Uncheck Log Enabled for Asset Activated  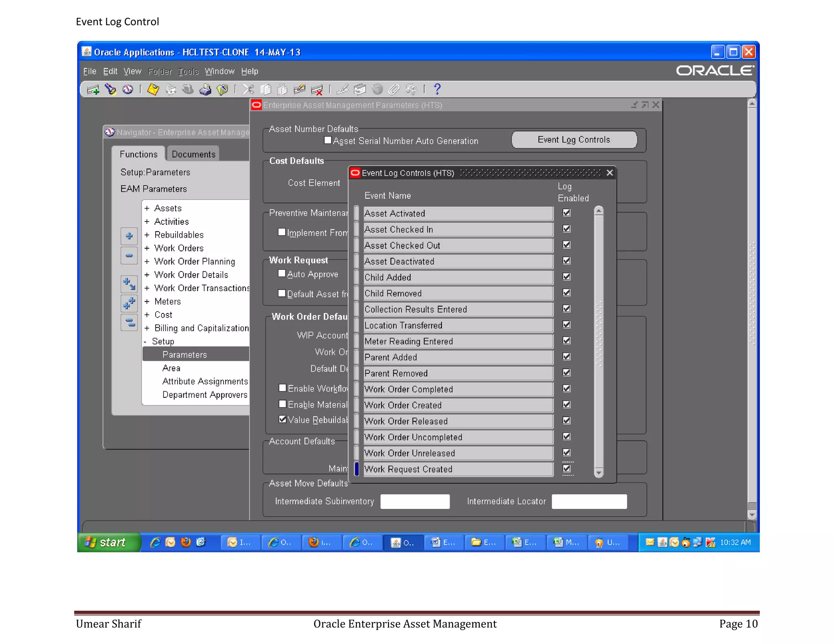(x=566, y=212)
